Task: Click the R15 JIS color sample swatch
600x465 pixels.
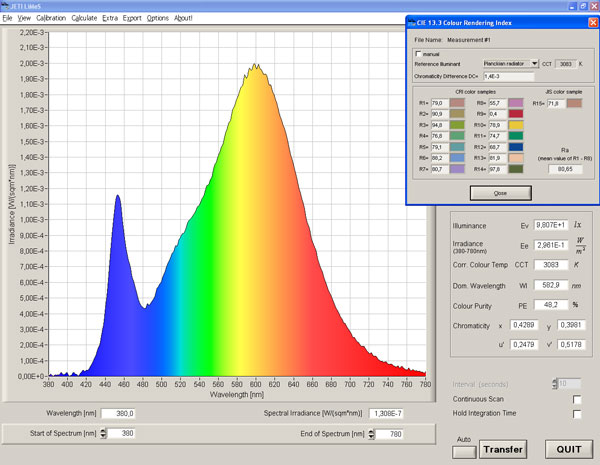Action: pyautogui.click(x=574, y=103)
